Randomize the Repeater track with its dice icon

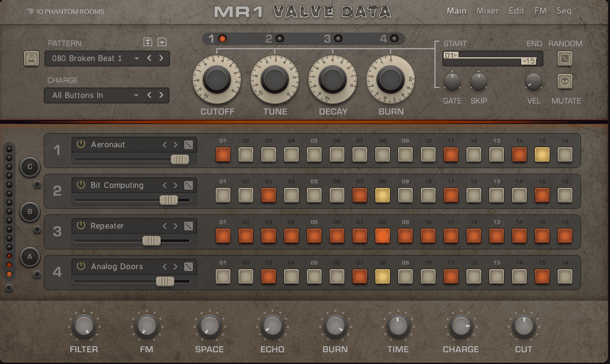(x=189, y=226)
